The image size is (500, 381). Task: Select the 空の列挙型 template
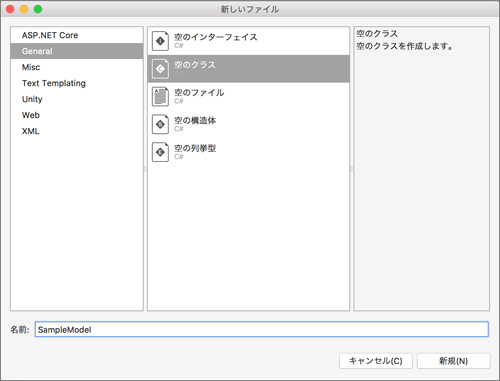point(248,152)
